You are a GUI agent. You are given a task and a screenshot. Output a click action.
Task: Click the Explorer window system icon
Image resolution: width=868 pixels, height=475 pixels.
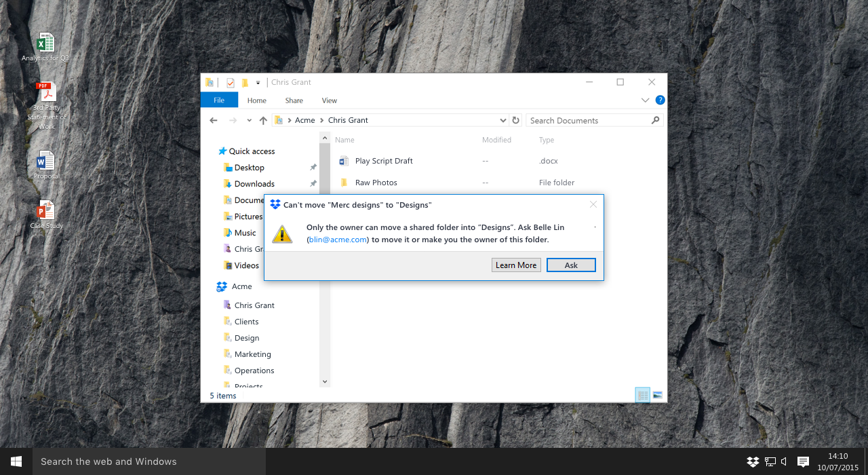tap(210, 83)
